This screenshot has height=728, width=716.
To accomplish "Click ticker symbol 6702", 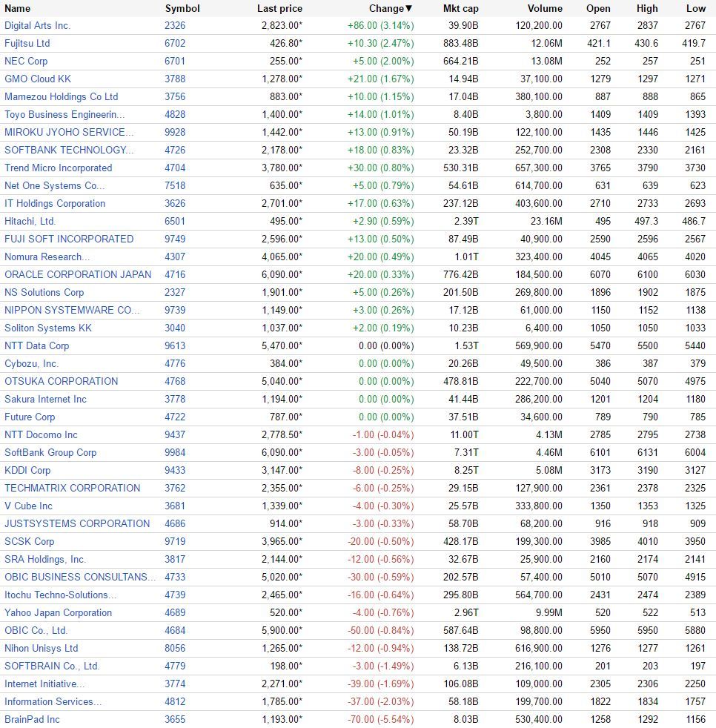I will pyautogui.click(x=175, y=43).
